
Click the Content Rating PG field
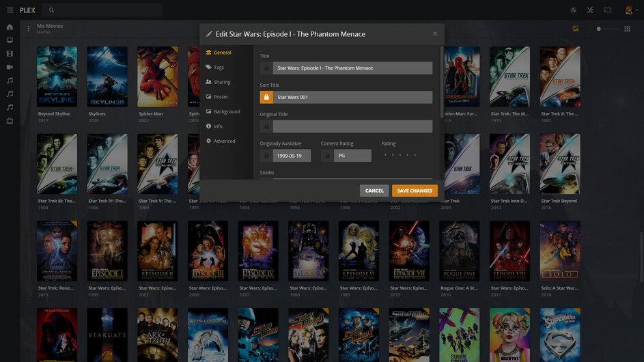[352, 155]
